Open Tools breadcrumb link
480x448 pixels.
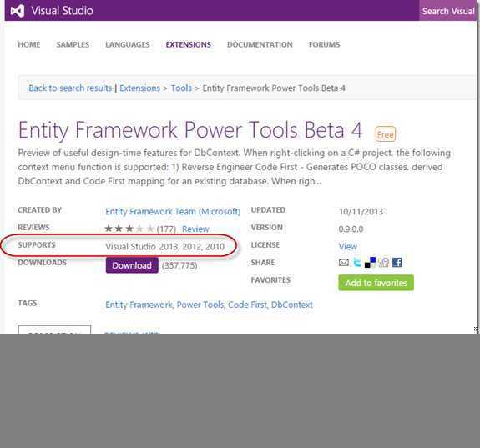[181, 88]
